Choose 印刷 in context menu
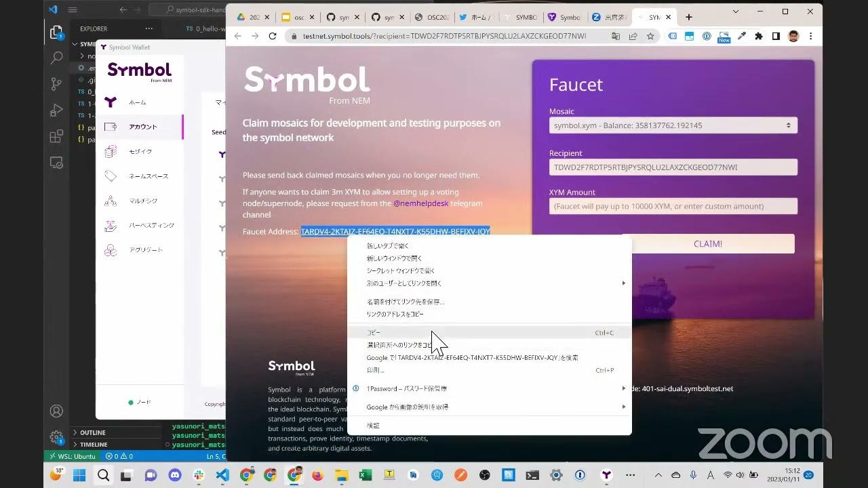Screen dimensions: 868x488 pos(490,370)
